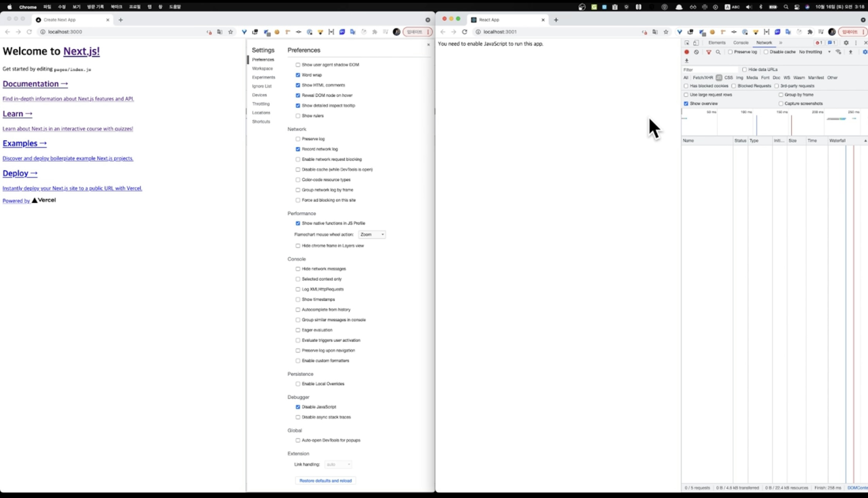
Task: Switch to the Console tab
Action: 740,43
